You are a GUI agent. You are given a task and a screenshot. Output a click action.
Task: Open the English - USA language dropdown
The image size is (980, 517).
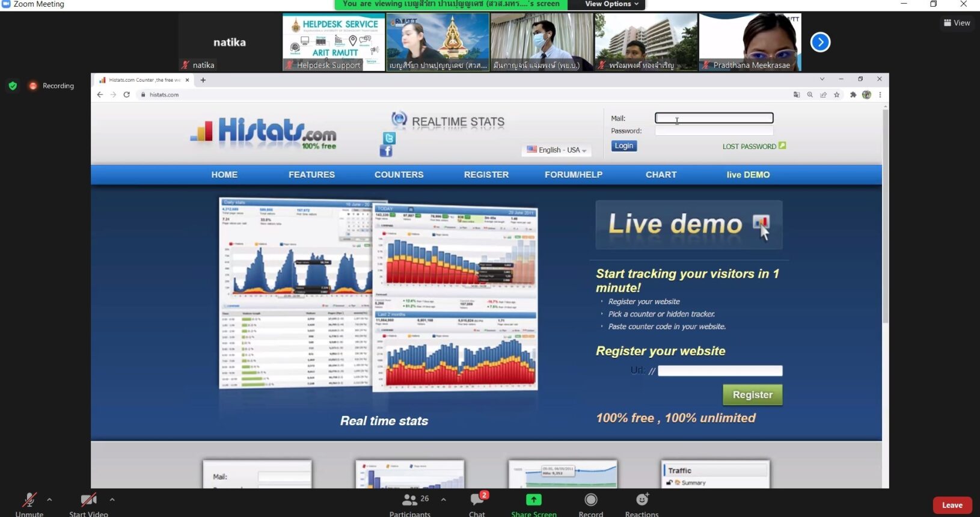[x=557, y=150]
